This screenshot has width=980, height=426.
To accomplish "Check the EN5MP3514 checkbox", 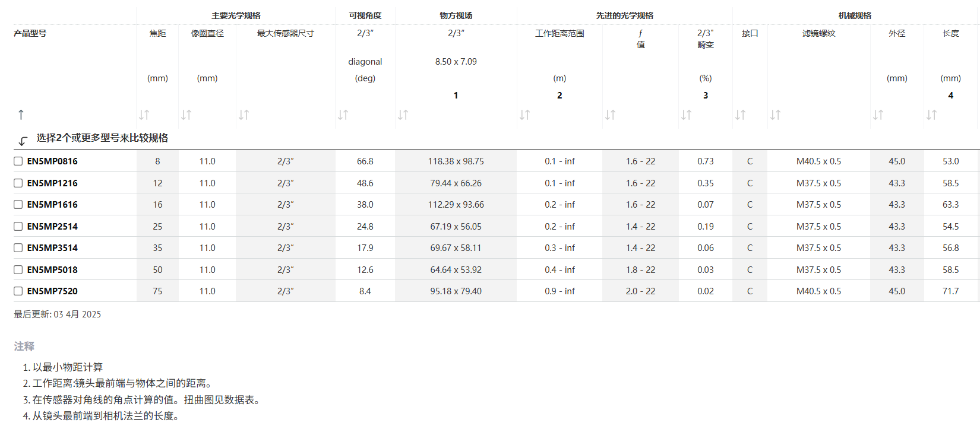I will [18, 247].
